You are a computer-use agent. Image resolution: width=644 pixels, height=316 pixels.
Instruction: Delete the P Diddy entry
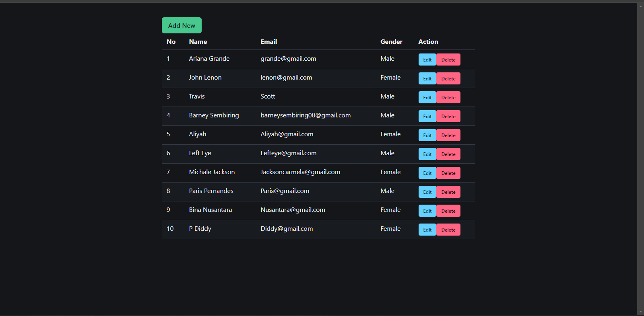(x=448, y=230)
